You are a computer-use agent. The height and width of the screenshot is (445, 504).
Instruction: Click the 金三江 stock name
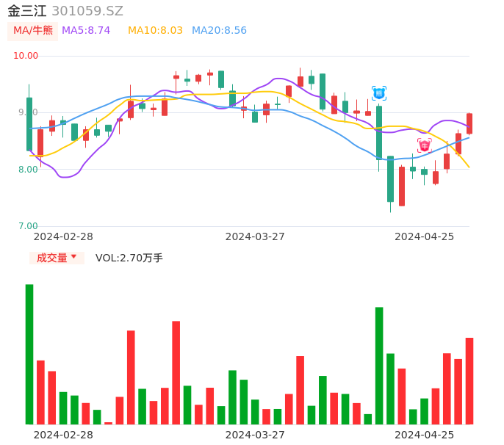(27, 11)
